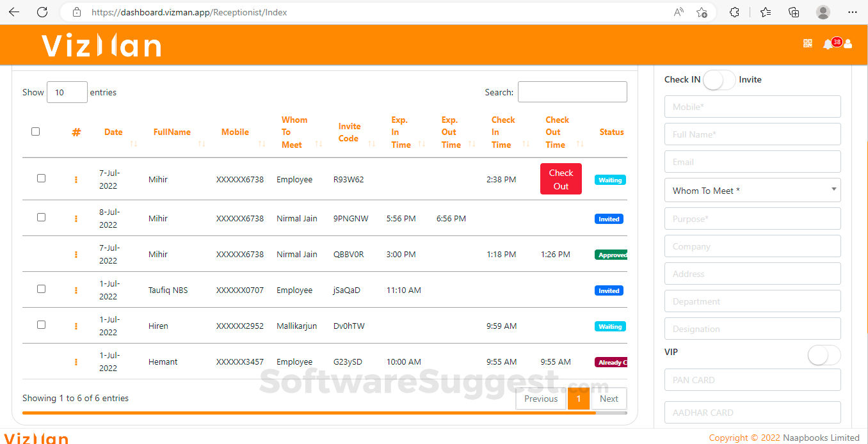Tick checkbox for Taufiq NBS row
The width and height of the screenshot is (868, 444).
[41, 289]
